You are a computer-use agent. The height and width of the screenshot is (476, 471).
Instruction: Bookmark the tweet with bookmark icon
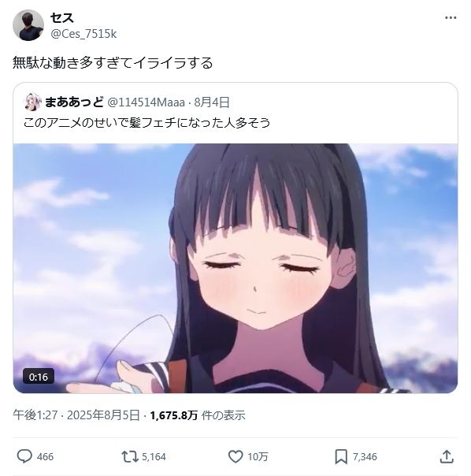click(x=341, y=456)
